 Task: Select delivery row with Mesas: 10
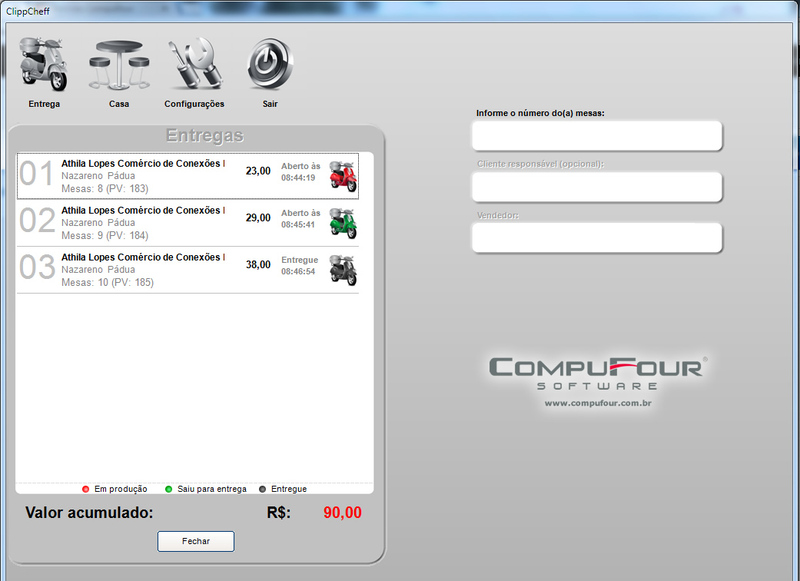point(150,270)
